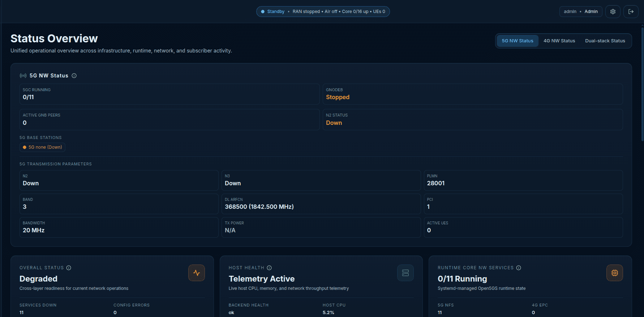Click info icon beside 5G NW Status
The image size is (644, 317).
click(x=74, y=76)
